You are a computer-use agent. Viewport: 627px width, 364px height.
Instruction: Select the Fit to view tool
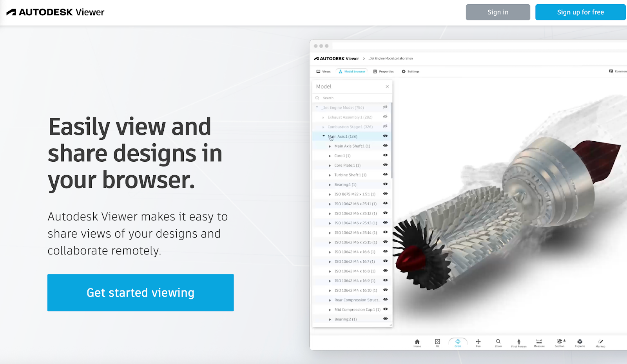pyautogui.click(x=437, y=343)
